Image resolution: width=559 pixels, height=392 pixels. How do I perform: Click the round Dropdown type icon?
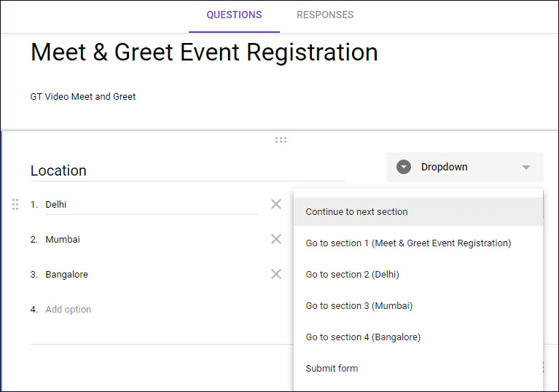coord(404,167)
